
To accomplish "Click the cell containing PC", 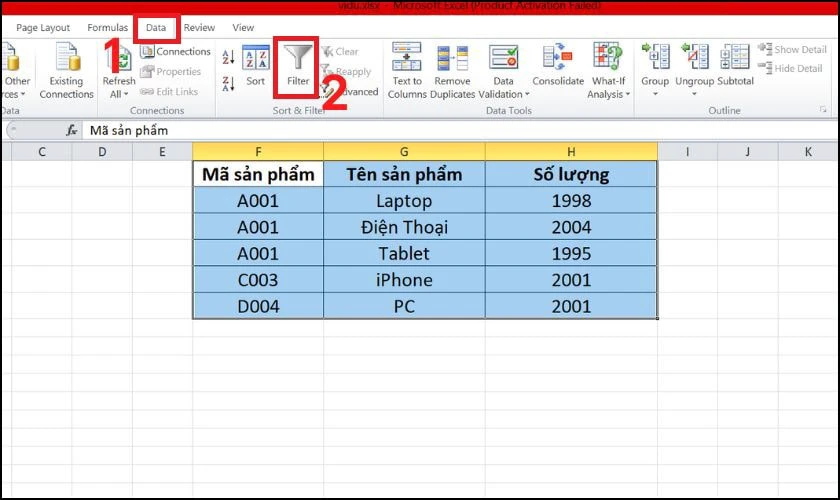I will tap(404, 306).
